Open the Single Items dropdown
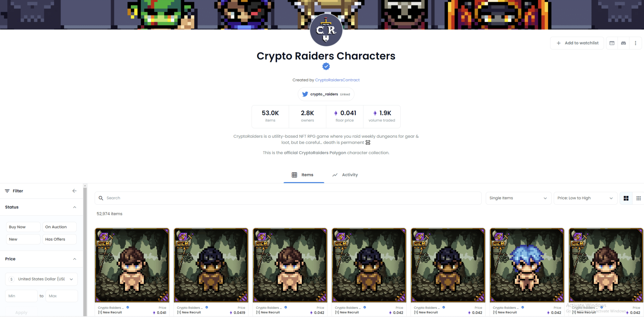 tap(519, 198)
